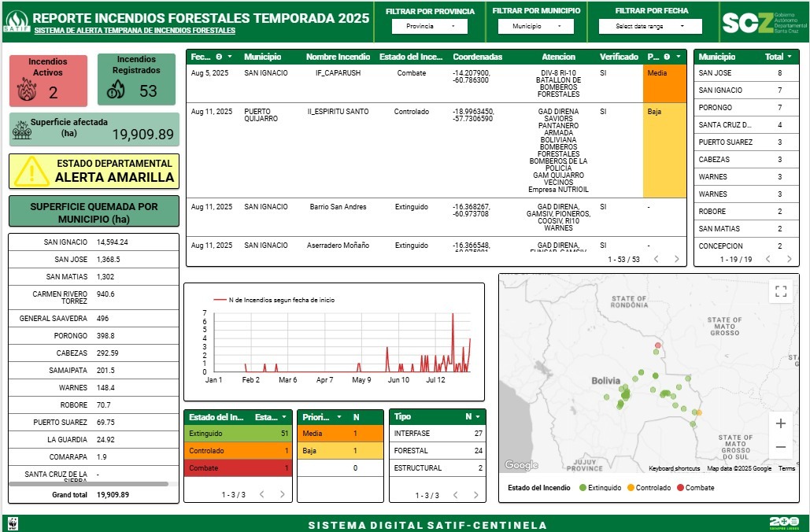Screen dimensions: 810x532
Task: Select the SAMAIPATA row showing 201.5
Action: 94,371
